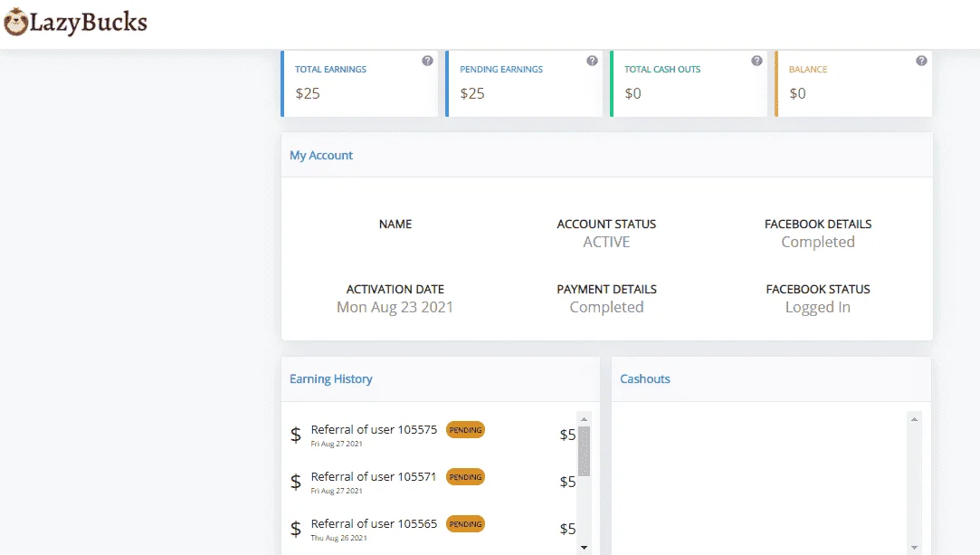Click the Earning History heading
980x555 pixels.
[x=330, y=378]
